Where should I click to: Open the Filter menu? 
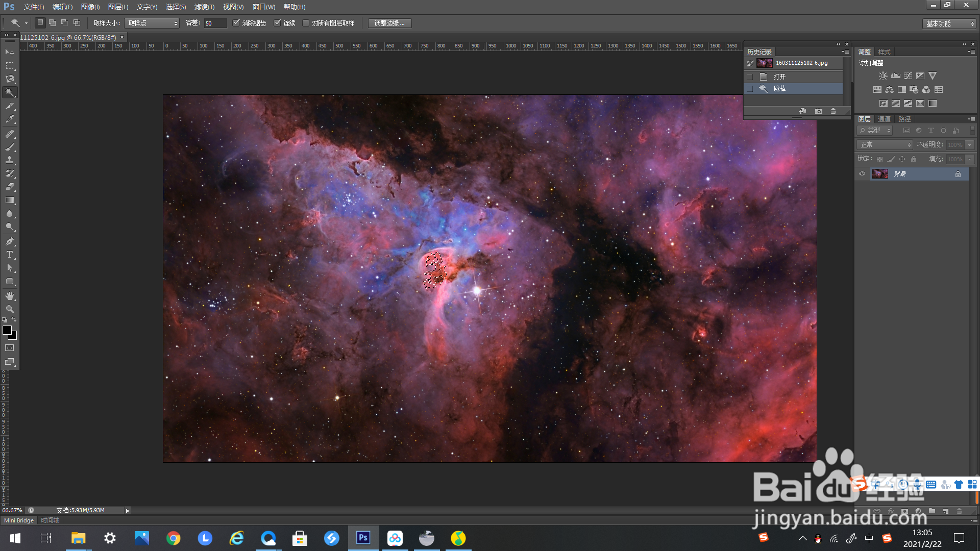coord(204,7)
